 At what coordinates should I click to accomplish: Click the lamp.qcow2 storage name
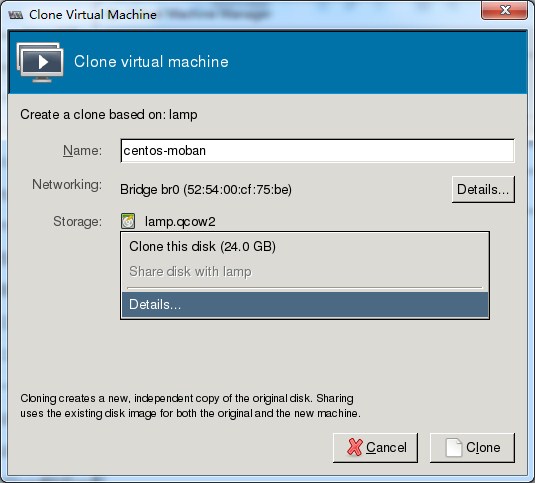pyautogui.click(x=180, y=221)
